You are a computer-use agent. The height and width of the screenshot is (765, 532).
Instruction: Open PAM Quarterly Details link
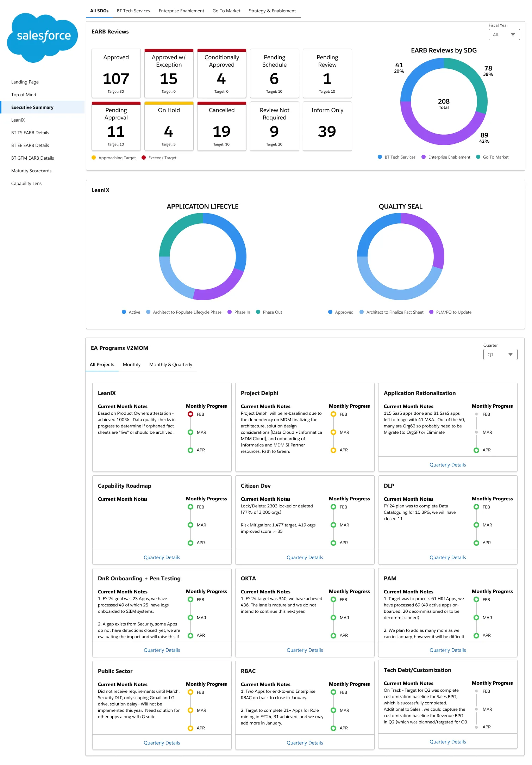click(447, 650)
